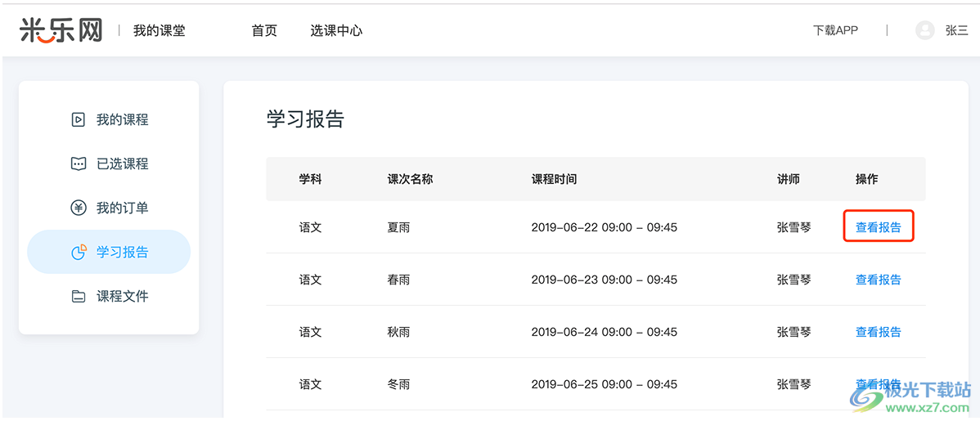This screenshot has width=980, height=421.
Task: Click the 米乐网 logo
Action: [61, 29]
